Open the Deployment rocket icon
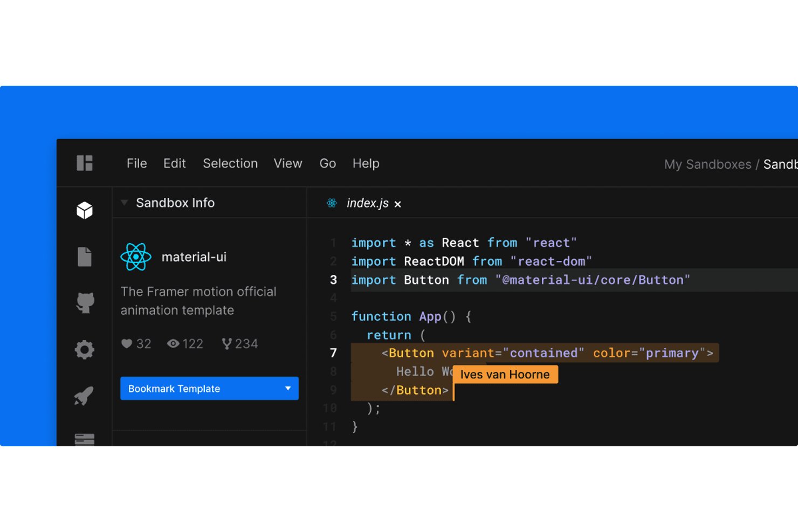798x532 pixels. (84, 396)
